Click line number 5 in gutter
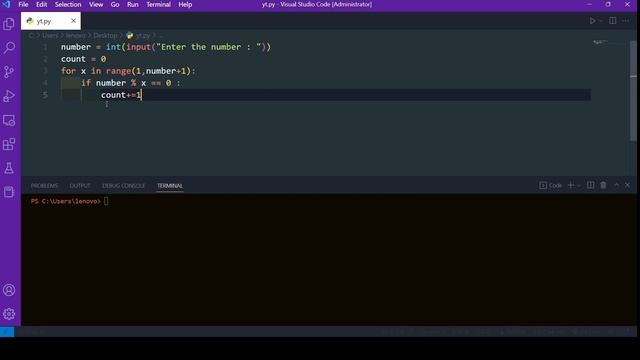The height and width of the screenshot is (360, 640). point(45,95)
